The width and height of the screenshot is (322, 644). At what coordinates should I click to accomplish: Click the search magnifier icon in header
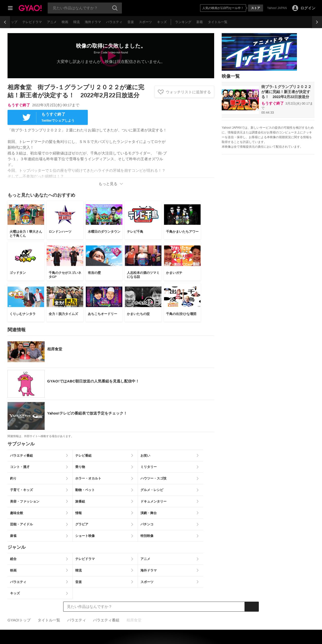tap(115, 8)
